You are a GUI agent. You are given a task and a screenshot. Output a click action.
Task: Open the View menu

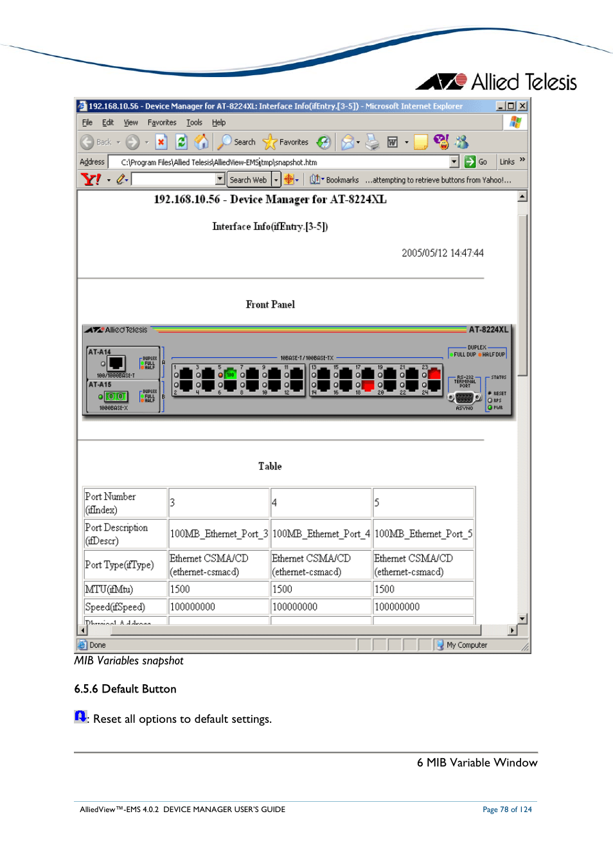(131, 122)
